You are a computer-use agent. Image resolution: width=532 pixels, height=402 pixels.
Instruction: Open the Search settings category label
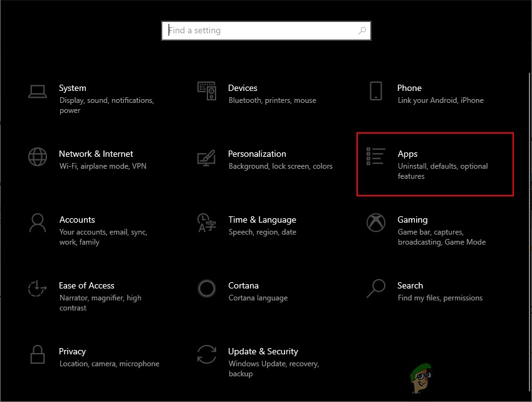coord(410,285)
